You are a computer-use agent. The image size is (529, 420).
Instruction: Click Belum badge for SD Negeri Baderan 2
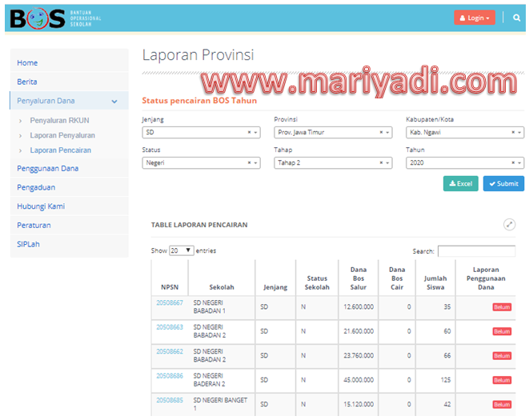[x=502, y=380]
